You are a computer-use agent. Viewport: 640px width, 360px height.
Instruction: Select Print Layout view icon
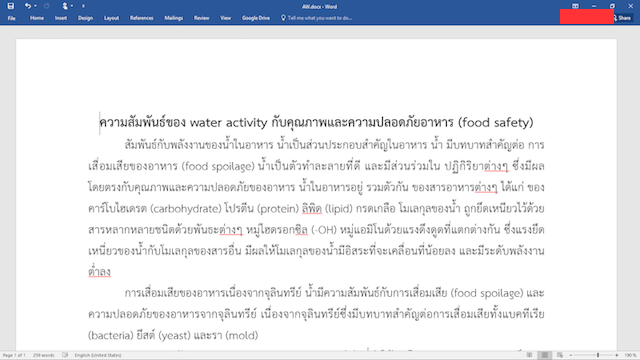click(544, 355)
